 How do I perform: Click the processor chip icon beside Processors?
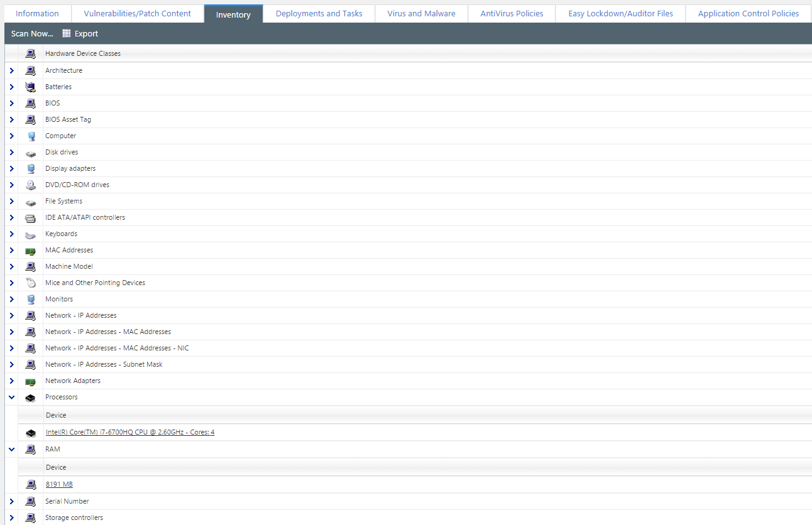pyautogui.click(x=30, y=397)
